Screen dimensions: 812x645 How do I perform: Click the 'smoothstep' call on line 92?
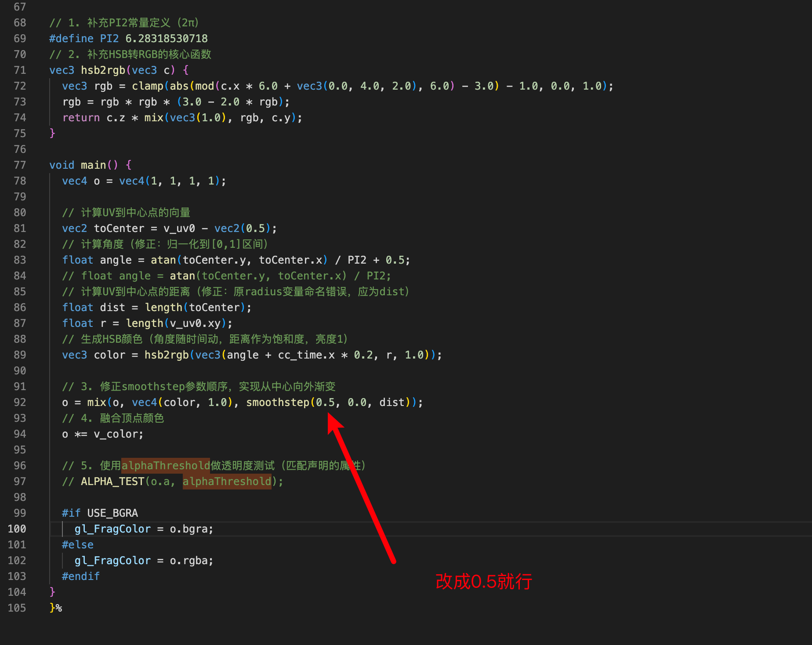278,402
